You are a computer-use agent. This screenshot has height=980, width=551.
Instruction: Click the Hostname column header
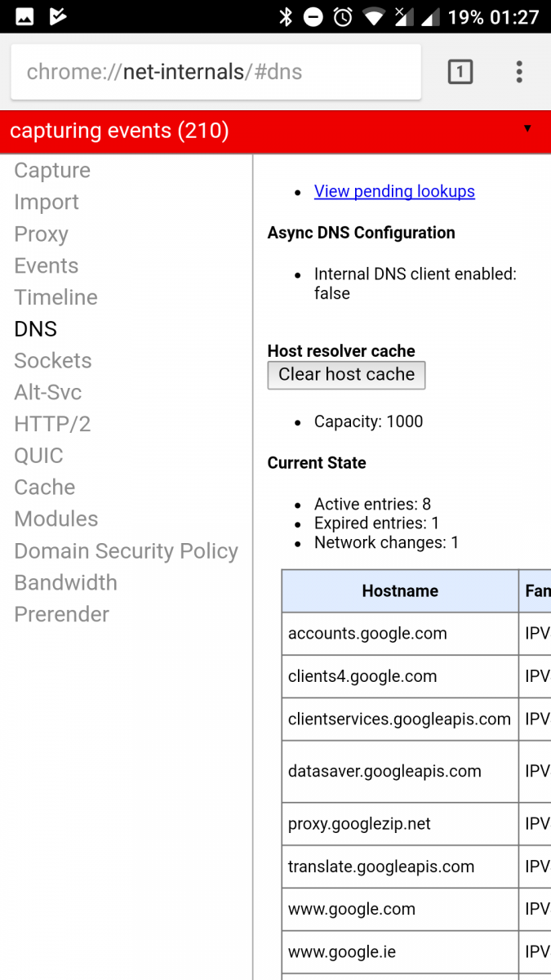[x=400, y=591]
